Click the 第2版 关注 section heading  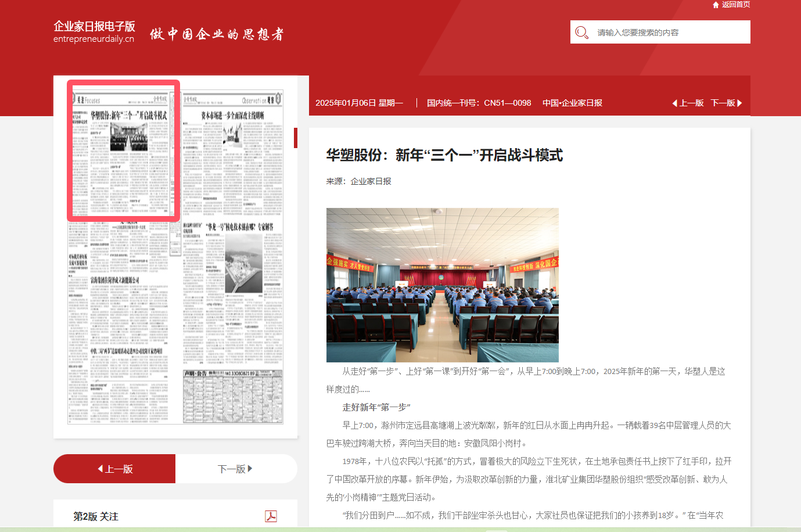[96, 516]
